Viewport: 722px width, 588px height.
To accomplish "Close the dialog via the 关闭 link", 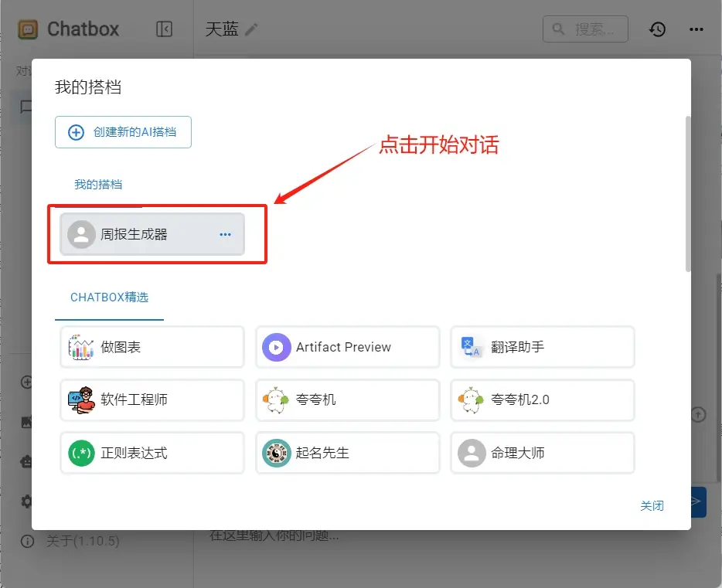I will click(652, 505).
